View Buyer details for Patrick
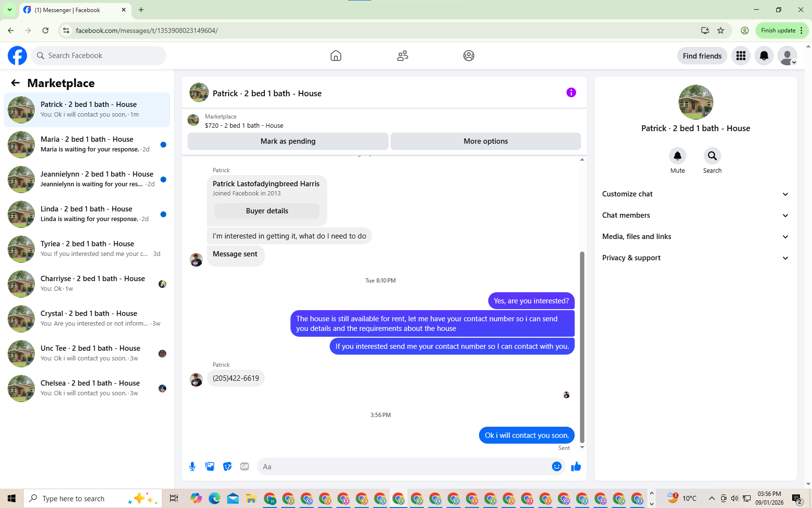 tap(267, 211)
